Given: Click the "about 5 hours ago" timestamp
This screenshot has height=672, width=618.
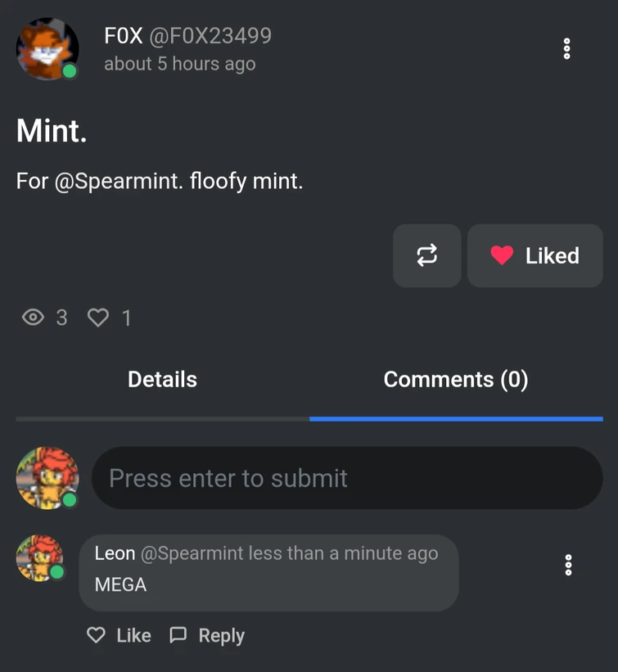Looking at the screenshot, I should (x=179, y=64).
